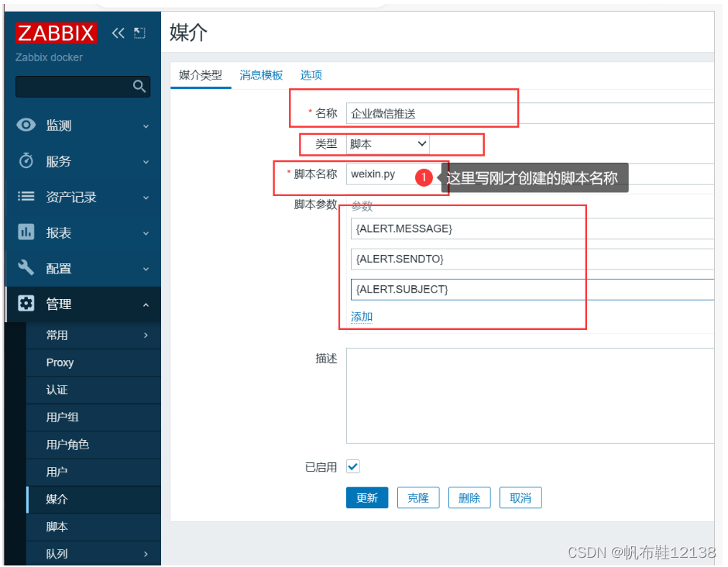
Task: Click the list icon for 资产记录
Action: 26,197
